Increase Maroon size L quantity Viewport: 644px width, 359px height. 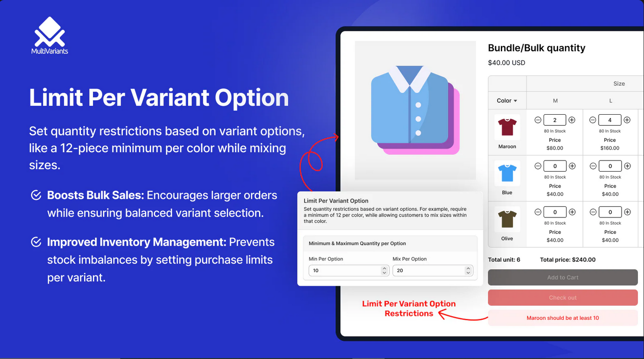point(627,120)
